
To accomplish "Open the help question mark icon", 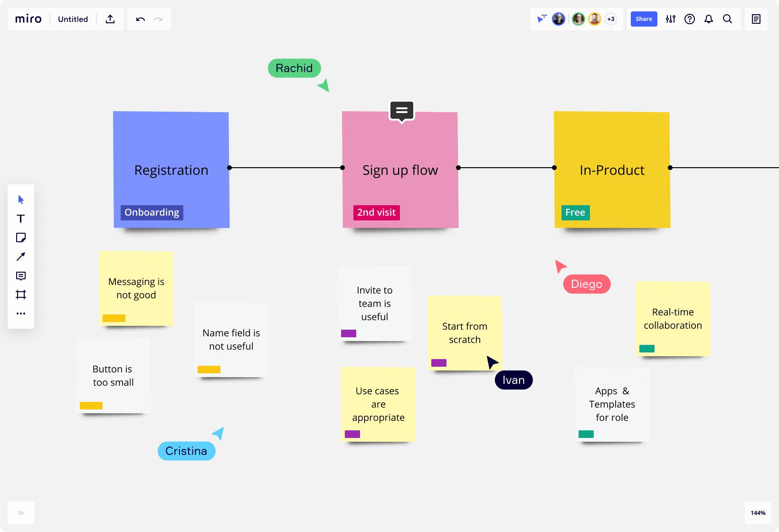I will (x=690, y=19).
